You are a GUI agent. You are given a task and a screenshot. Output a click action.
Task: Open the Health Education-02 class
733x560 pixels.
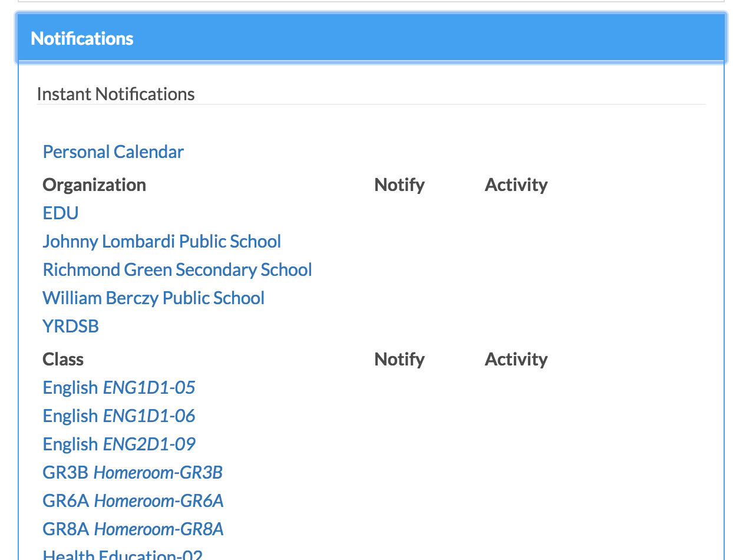click(x=123, y=554)
